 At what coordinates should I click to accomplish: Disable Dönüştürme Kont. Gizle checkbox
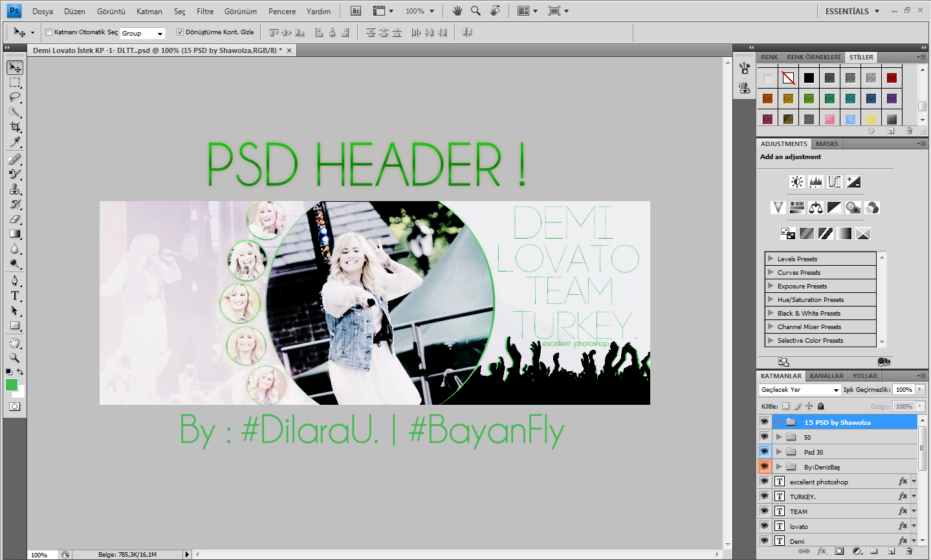point(180,31)
